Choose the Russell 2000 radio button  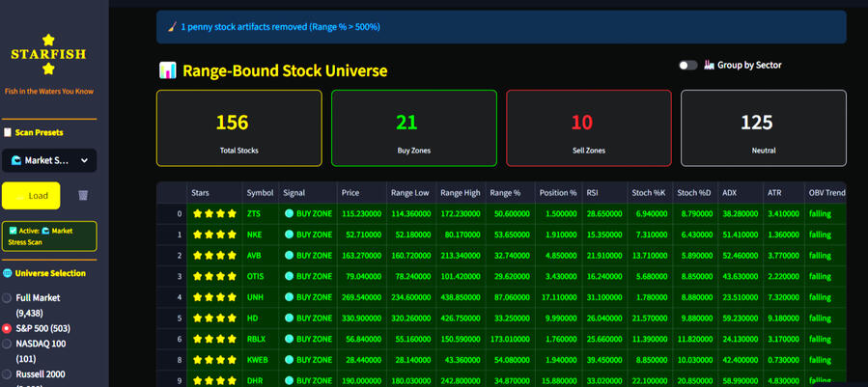8,373
